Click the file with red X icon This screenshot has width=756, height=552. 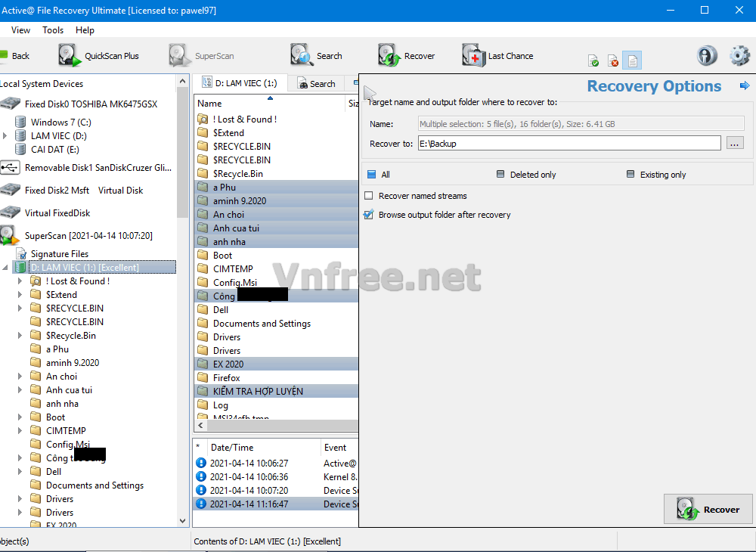613,60
